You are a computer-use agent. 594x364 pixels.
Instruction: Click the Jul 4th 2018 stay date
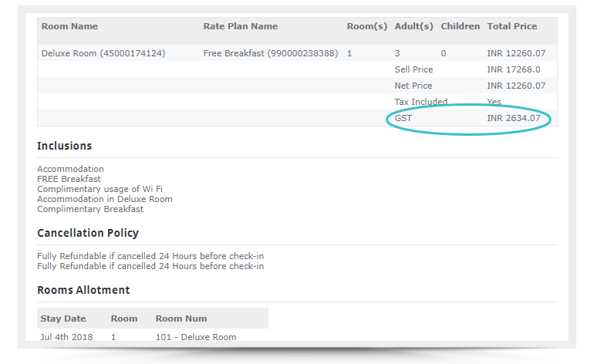point(66,337)
